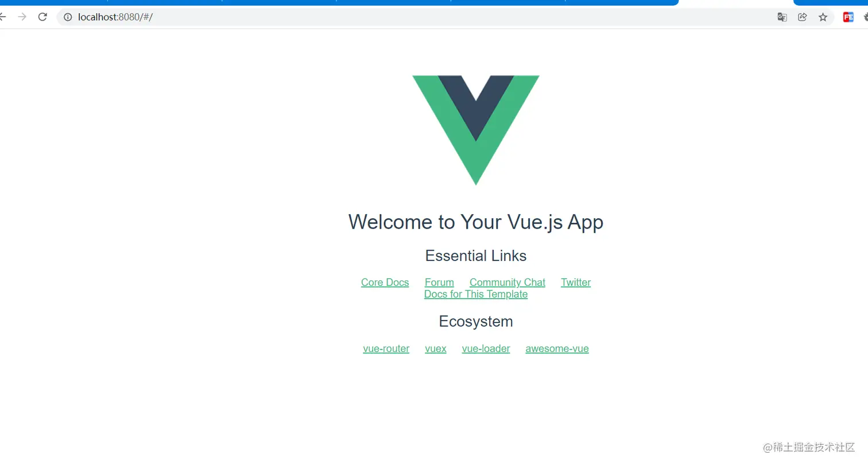The image size is (868, 466).
Task: Click the share page icon
Action: 803,17
